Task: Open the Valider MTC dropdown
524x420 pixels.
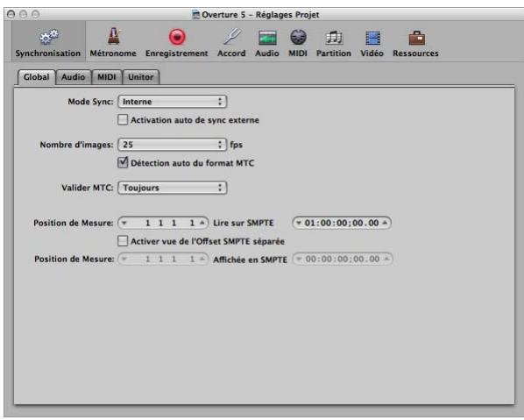Action: pyautogui.click(x=173, y=188)
